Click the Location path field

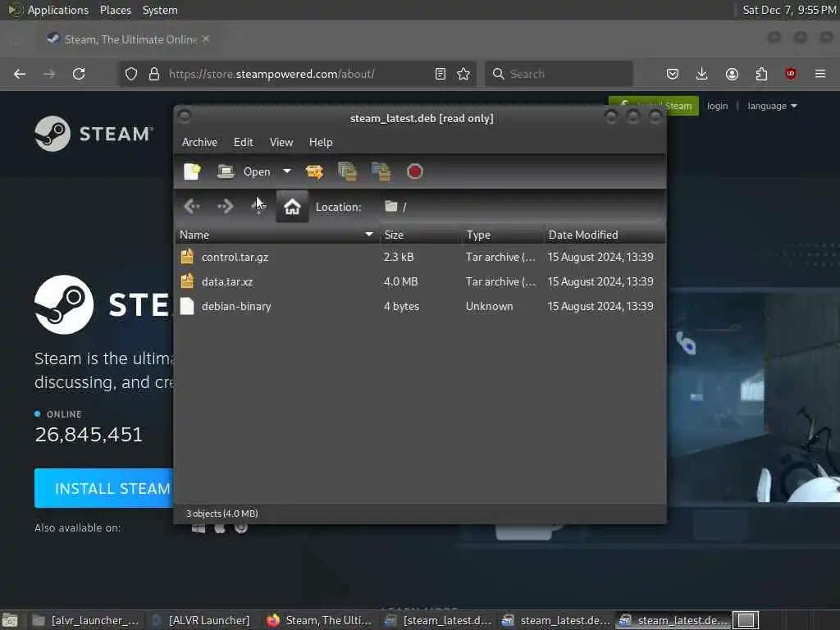pyautogui.click(x=521, y=207)
